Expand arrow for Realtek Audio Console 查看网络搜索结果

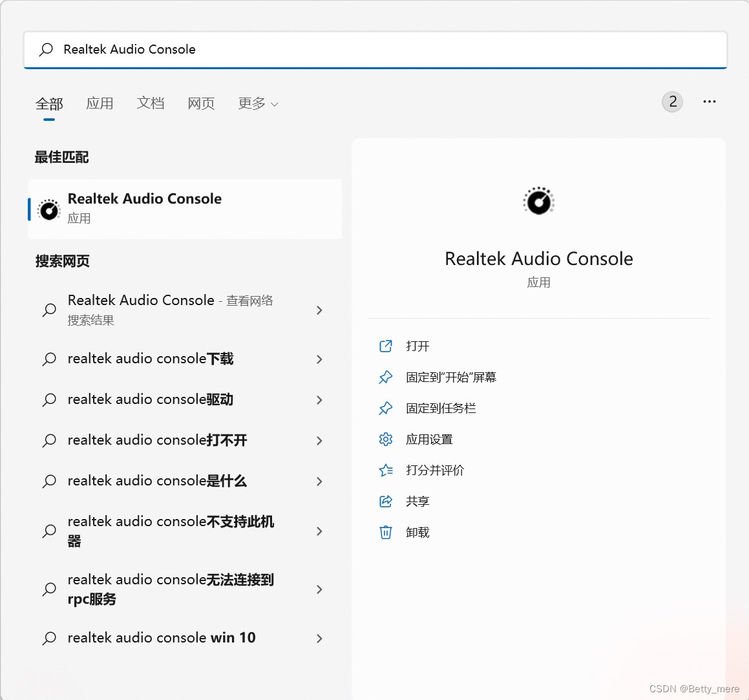319,310
